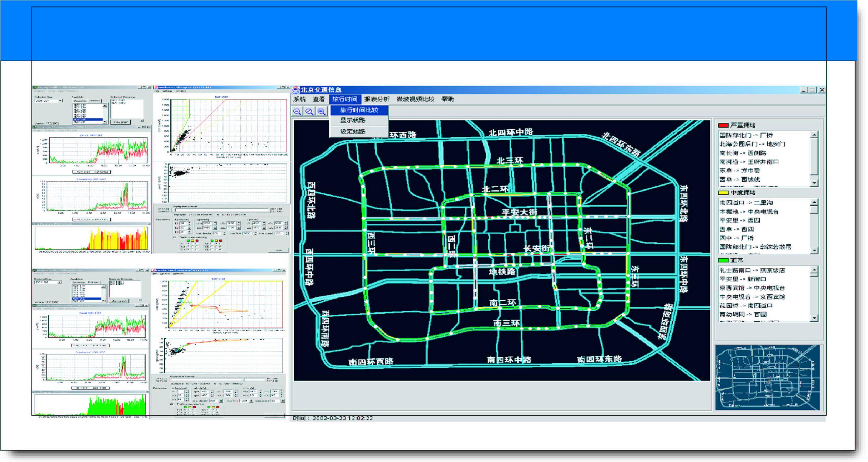Click the red 严重拥堵 legend swatch

coord(723,125)
